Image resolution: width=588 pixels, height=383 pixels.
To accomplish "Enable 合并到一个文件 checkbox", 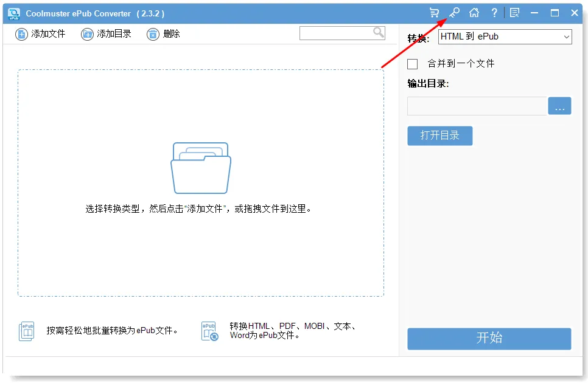I will (413, 64).
